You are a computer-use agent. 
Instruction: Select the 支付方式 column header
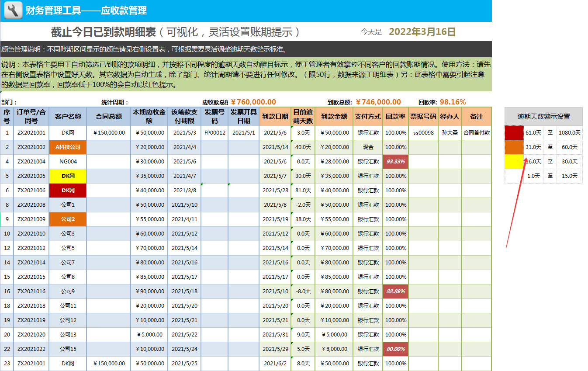[368, 117]
